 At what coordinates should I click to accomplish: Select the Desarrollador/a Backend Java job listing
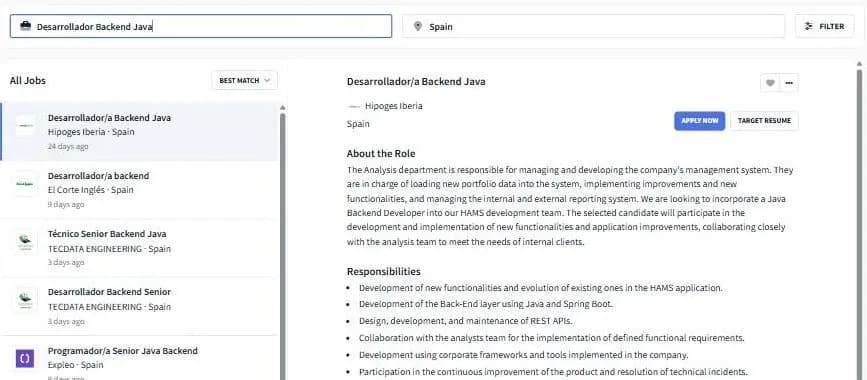click(x=139, y=132)
